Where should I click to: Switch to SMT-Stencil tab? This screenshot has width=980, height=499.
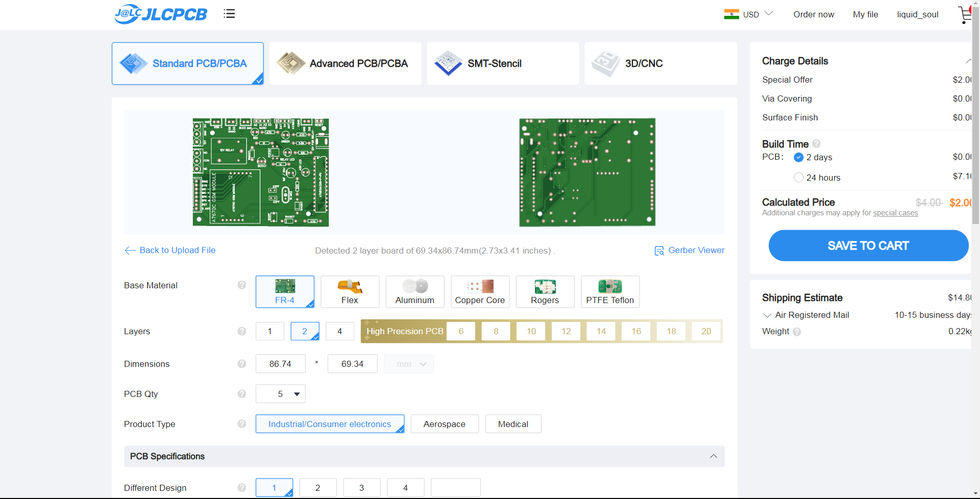click(x=503, y=63)
